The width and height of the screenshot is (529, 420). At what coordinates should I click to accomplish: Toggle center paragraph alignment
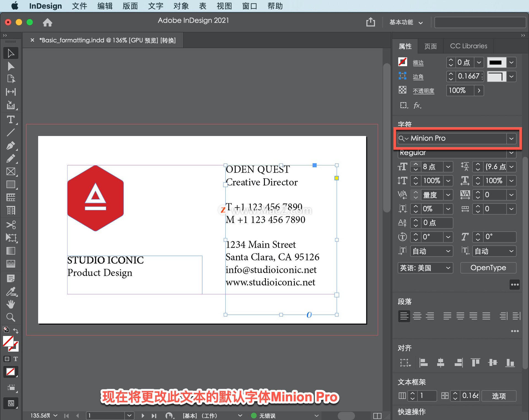[417, 316]
